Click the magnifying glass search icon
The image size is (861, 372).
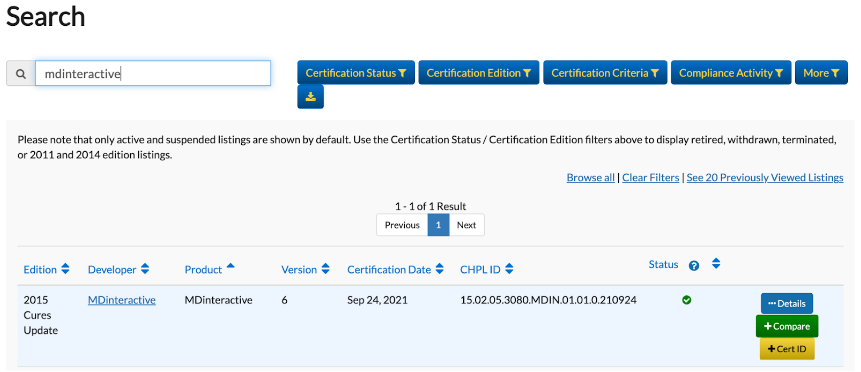point(21,74)
